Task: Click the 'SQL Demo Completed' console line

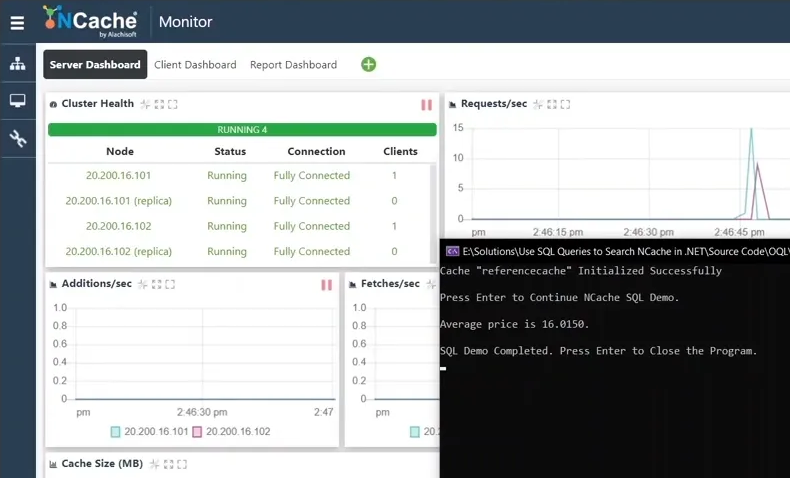Action: tap(599, 351)
